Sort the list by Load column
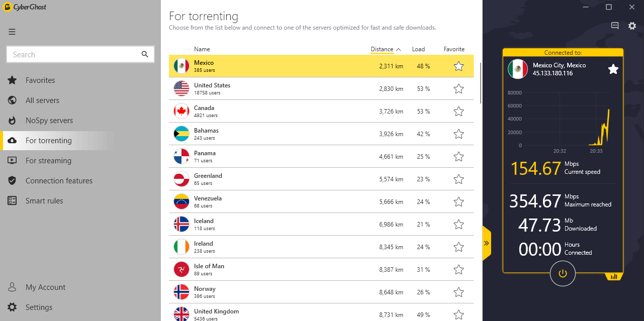 coord(418,49)
